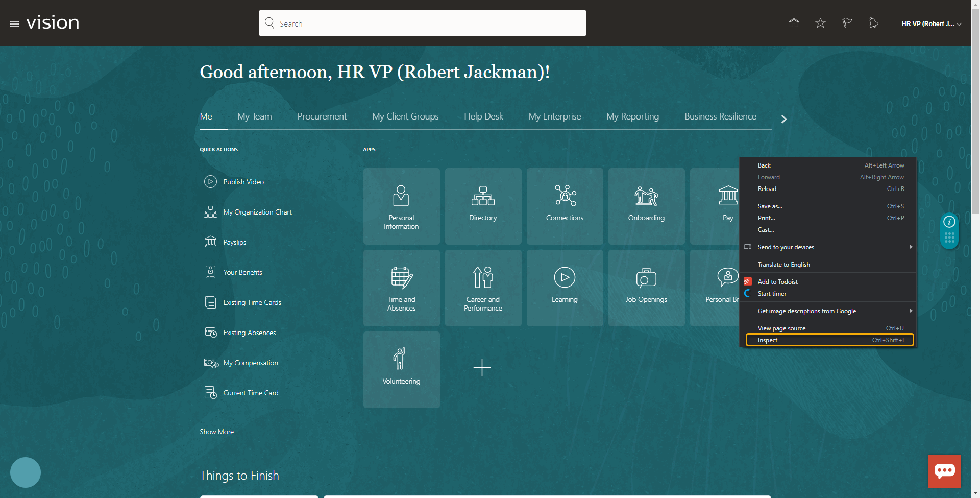Switch to My Reporting tab
This screenshot has width=980, height=498.
click(633, 116)
